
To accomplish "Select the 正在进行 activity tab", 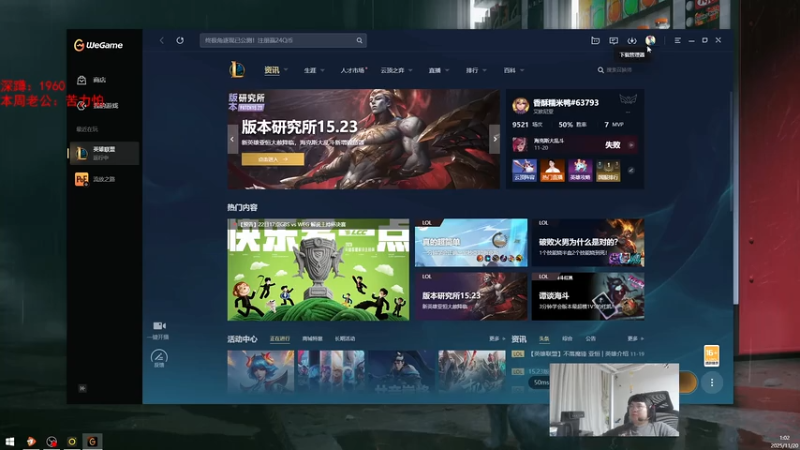I will coord(280,339).
